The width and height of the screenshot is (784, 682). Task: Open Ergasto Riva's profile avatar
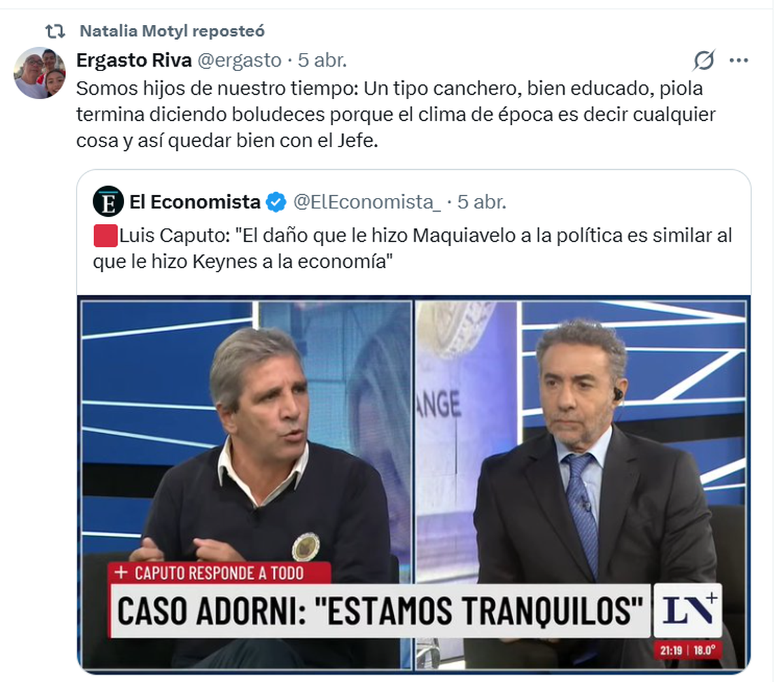(x=39, y=73)
